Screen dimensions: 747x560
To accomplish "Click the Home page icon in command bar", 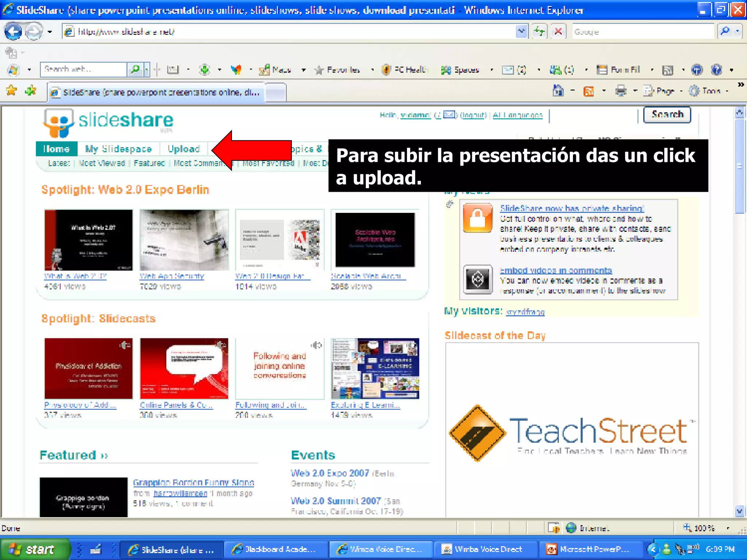I will point(558,90).
